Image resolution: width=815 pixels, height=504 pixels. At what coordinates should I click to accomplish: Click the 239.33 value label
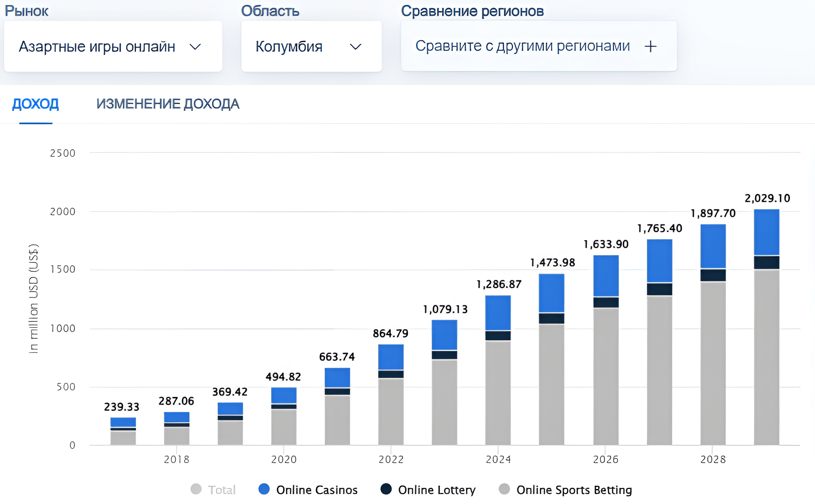click(121, 407)
